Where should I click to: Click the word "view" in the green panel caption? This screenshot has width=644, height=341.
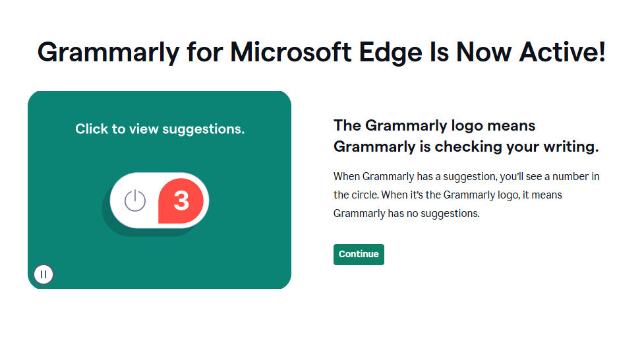click(x=142, y=129)
